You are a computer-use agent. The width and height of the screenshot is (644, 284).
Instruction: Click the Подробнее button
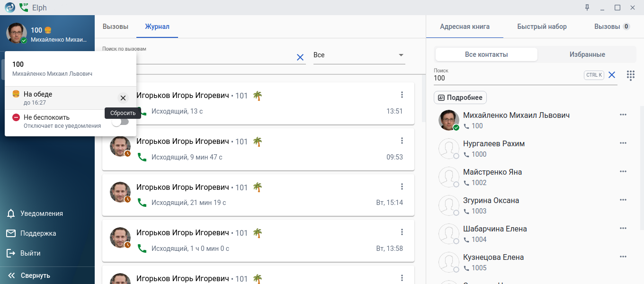[460, 98]
